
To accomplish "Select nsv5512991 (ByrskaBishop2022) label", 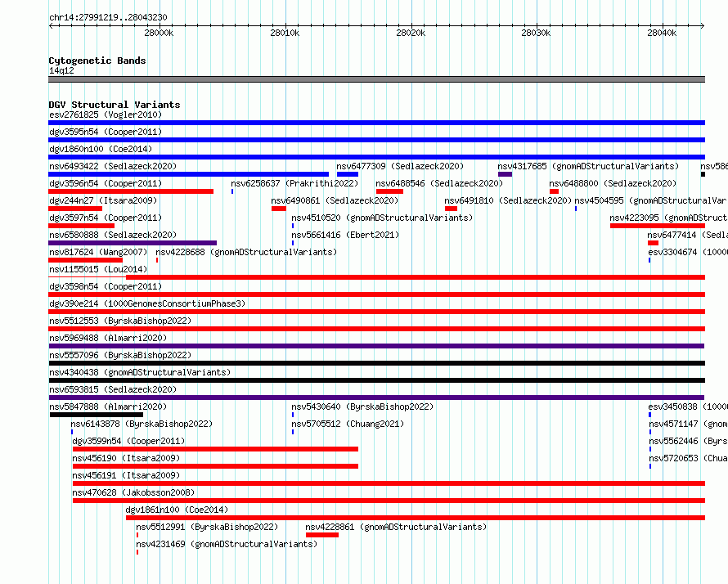I will click(207, 527).
